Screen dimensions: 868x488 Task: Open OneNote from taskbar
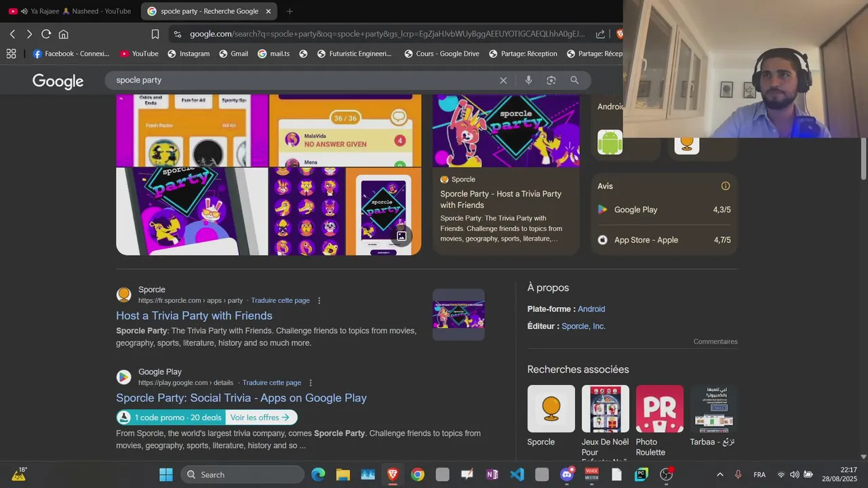click(x=492, y=474)
